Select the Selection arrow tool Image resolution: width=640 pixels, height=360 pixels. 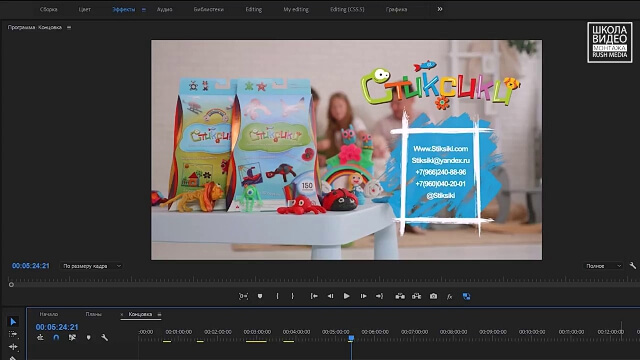13,322
